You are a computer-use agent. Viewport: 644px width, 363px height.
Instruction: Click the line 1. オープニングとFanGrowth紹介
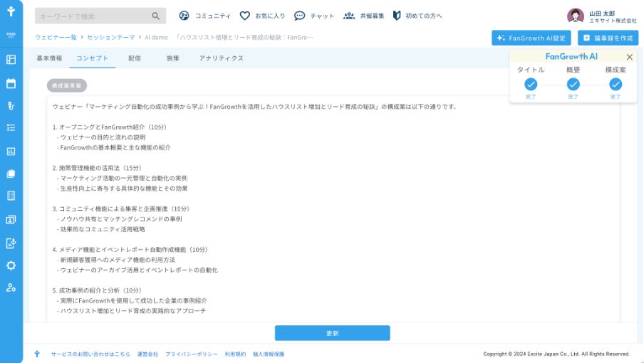109,127
